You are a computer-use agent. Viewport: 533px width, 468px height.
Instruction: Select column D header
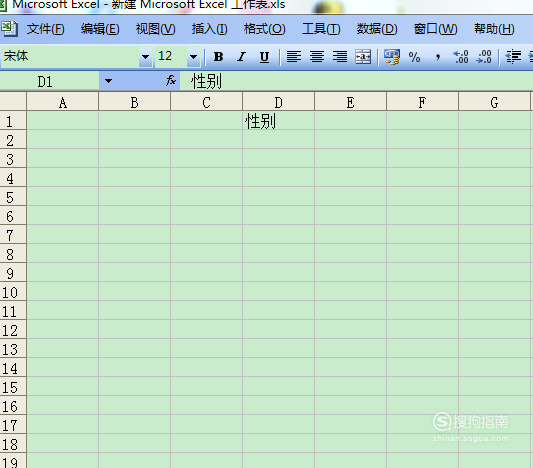coord(278,102)
